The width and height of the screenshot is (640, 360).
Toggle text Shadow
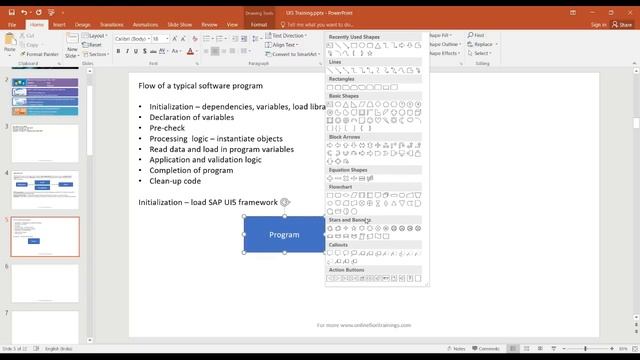pyautogui.click(x=144, y=51)
